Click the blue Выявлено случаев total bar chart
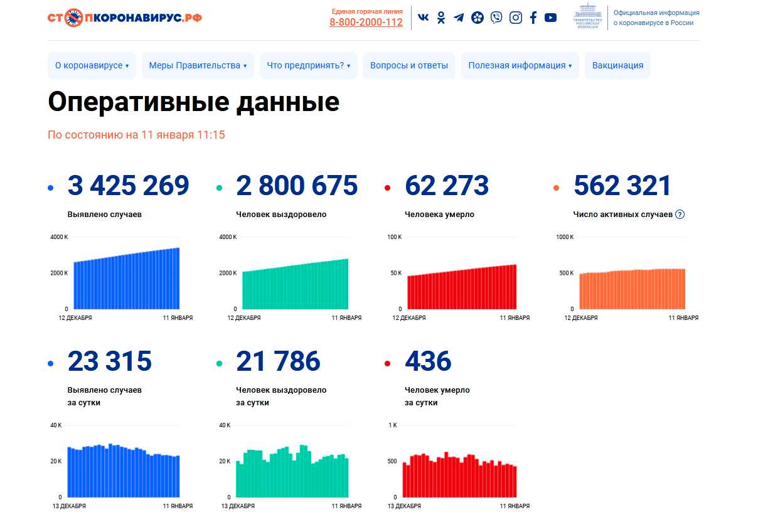Screen dimensions: 758x532 click(127, 279)
